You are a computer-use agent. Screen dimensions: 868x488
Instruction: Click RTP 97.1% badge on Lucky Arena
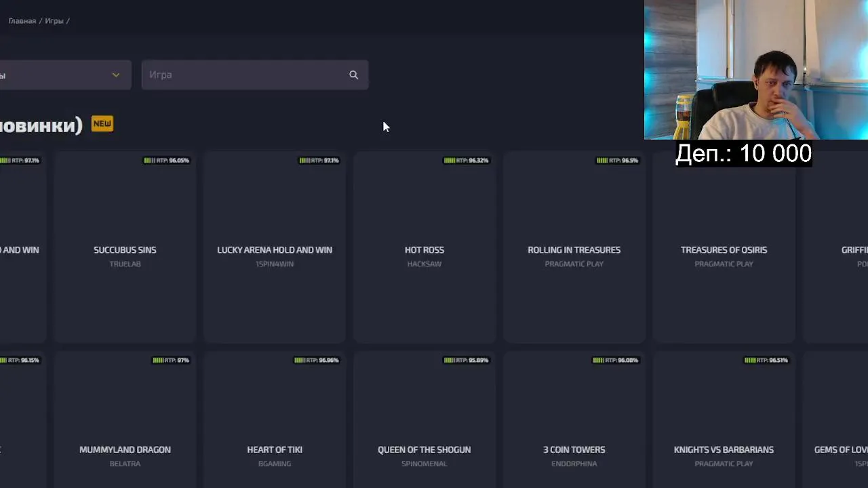point(319,161)
